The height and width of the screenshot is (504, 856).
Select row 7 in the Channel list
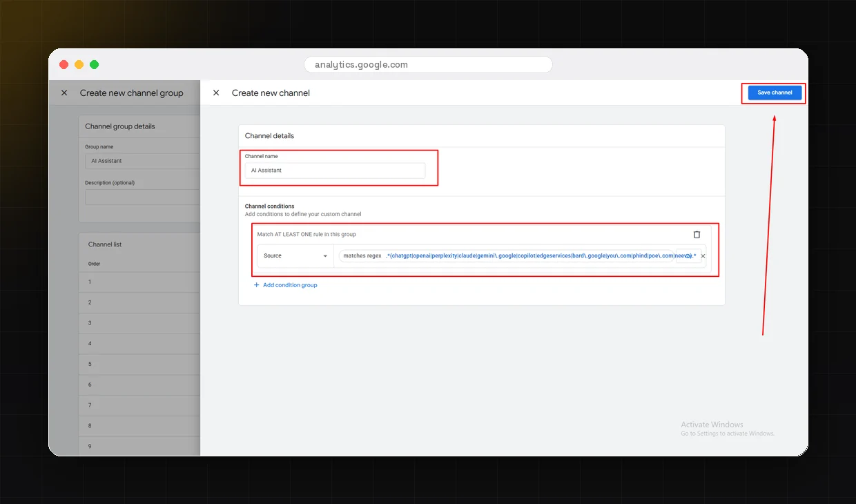click(x=139, y=405)
